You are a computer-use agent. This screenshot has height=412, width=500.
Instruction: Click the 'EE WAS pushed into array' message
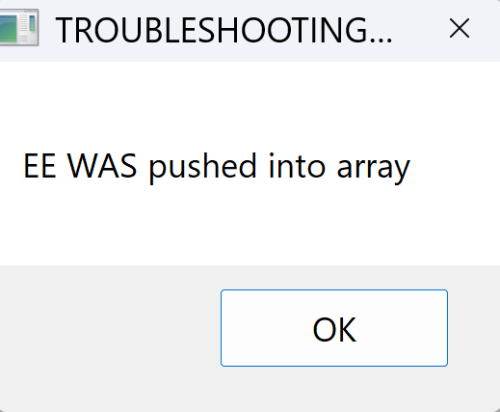(216, 167)
